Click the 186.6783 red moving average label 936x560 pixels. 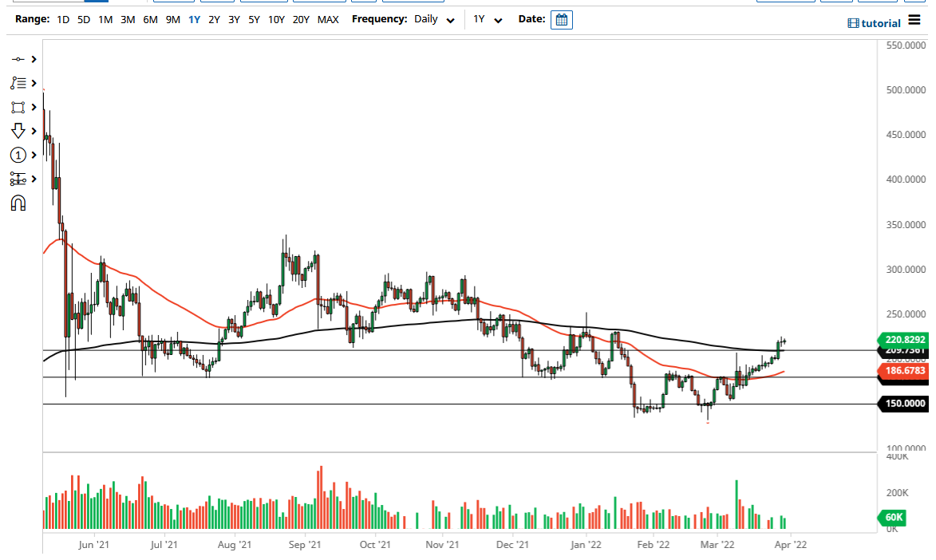tap(903, 371)
